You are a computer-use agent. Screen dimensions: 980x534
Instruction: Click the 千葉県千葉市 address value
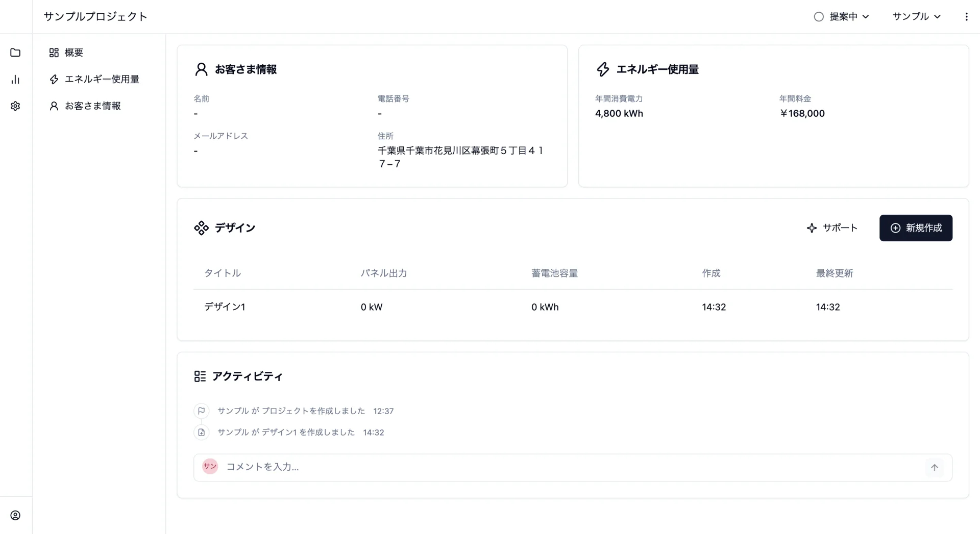pyautogui.click(x=460, y=157)
